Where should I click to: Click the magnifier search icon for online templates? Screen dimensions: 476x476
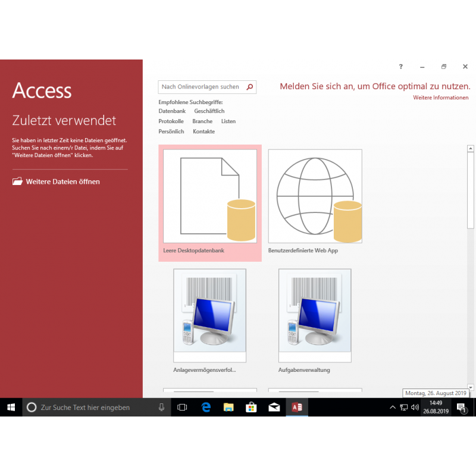[x=250, y=87]
